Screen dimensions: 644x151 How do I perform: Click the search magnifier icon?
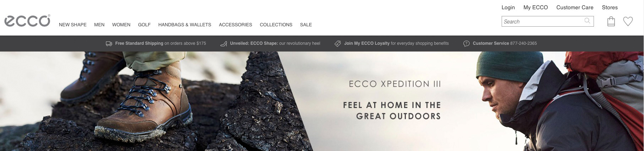click(x=587, y=21)
